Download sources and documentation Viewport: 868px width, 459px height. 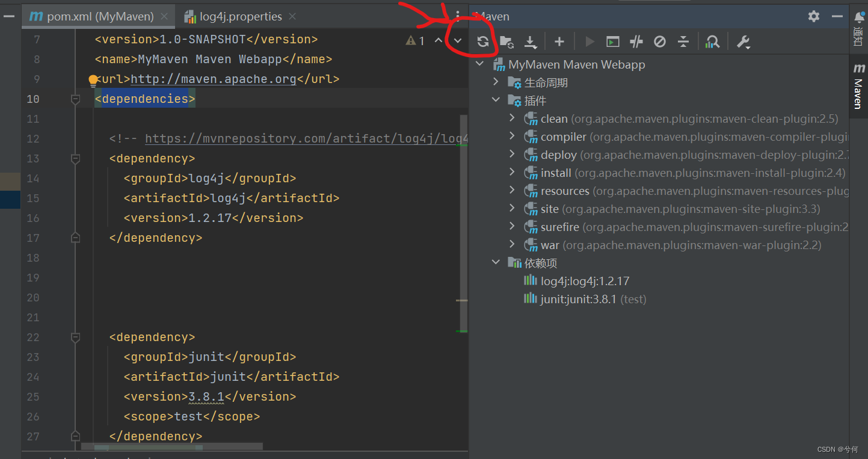pyautogui.click(x=530, y=41)
